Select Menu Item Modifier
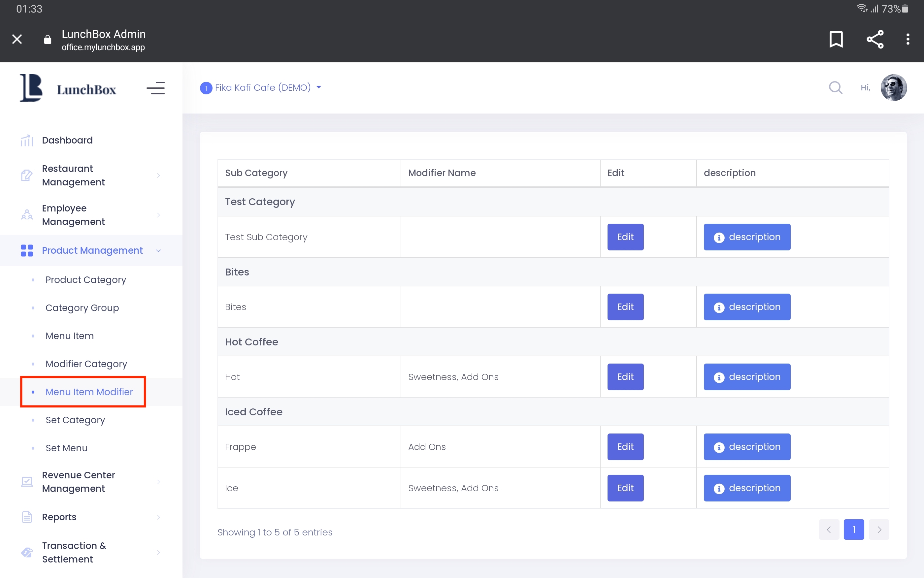 click(x=89, y=392)
